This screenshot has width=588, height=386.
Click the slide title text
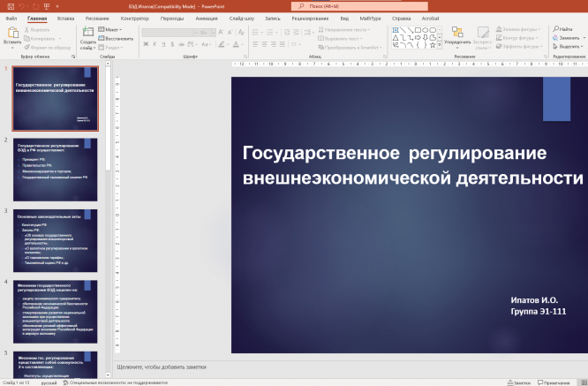click(412, 165)
